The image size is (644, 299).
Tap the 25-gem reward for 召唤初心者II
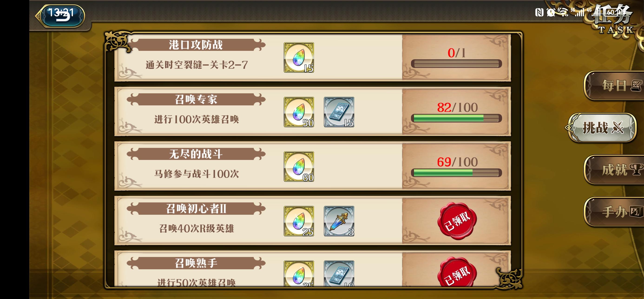[x=299, y=221]
